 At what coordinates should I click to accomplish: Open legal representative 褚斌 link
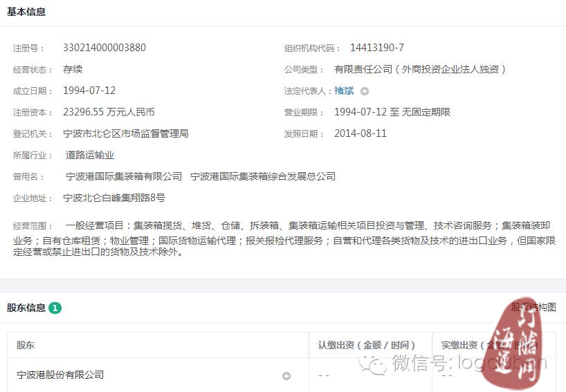click(344, 91)
